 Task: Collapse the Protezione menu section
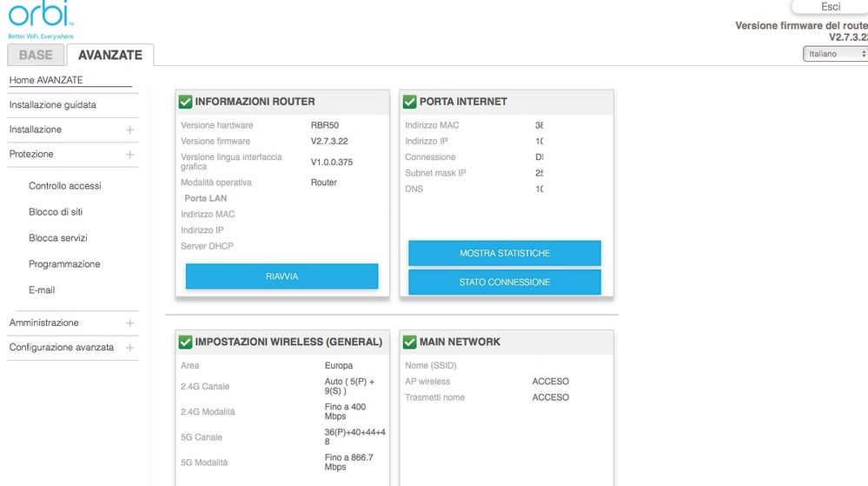(129, 154)
